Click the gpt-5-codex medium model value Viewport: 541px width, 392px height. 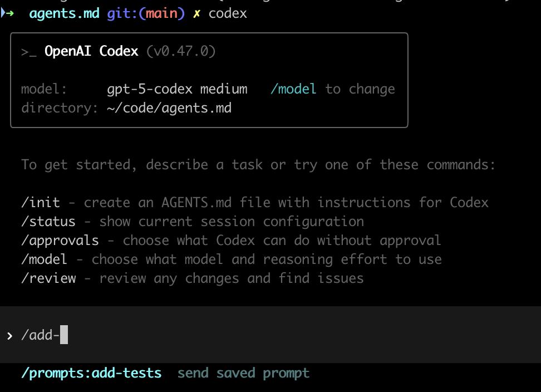pyautogui.click(x=177, y=89)
